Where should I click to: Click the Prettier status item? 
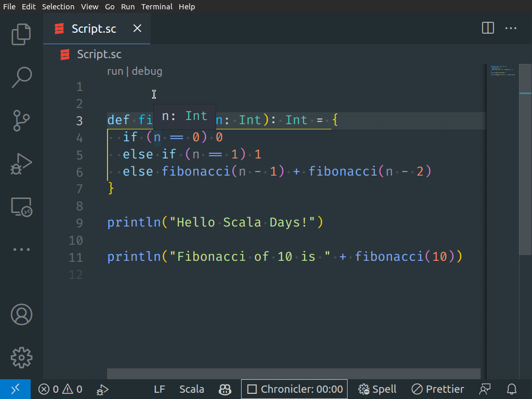[x=437, y=389]
